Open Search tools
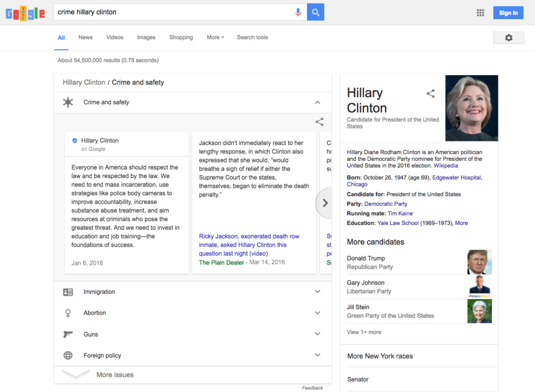Image resolution: width=535 pixels, height=392 pixels. click(252, 38)
